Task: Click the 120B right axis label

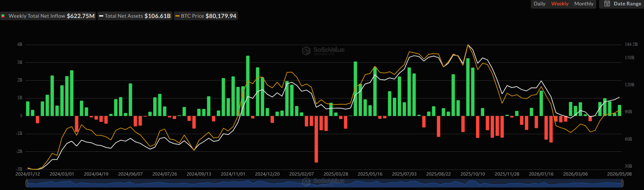Action: [x=630, y=85]
